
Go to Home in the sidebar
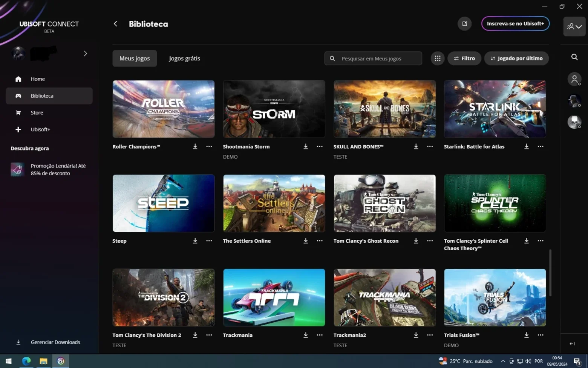tap(49, 79)
